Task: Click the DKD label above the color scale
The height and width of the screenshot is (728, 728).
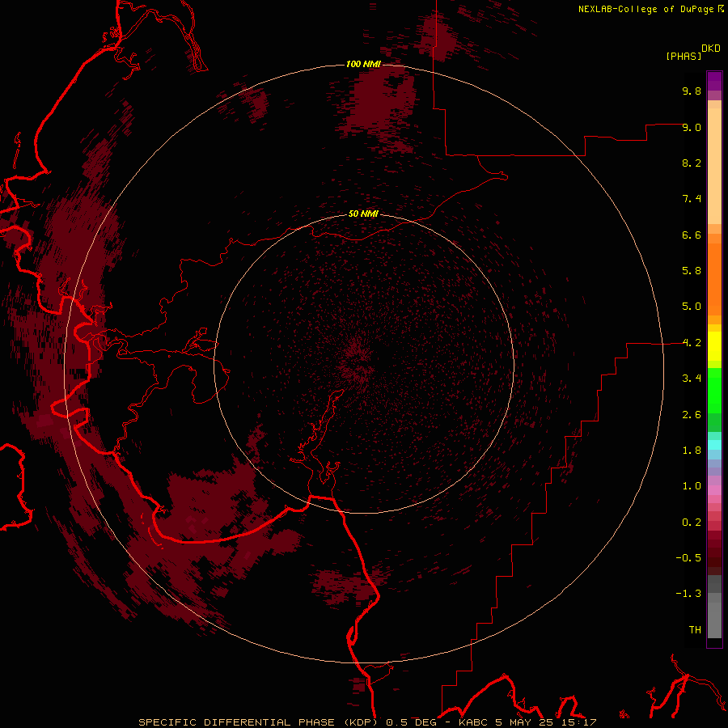Action: coord(711,49)
